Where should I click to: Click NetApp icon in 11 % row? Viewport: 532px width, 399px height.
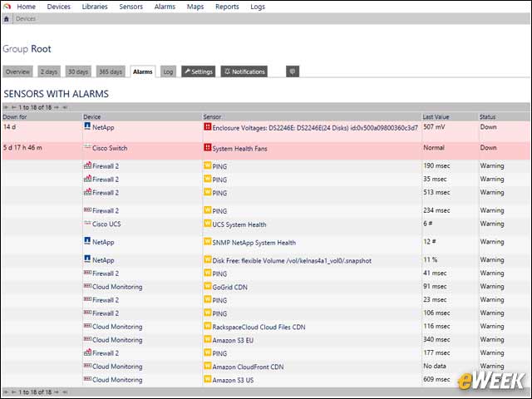click(87, 259)
